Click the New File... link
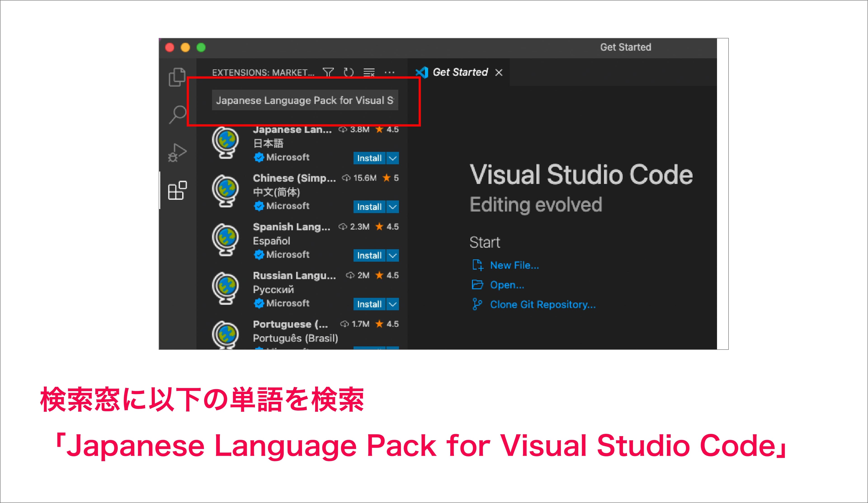 coord(515,265)
